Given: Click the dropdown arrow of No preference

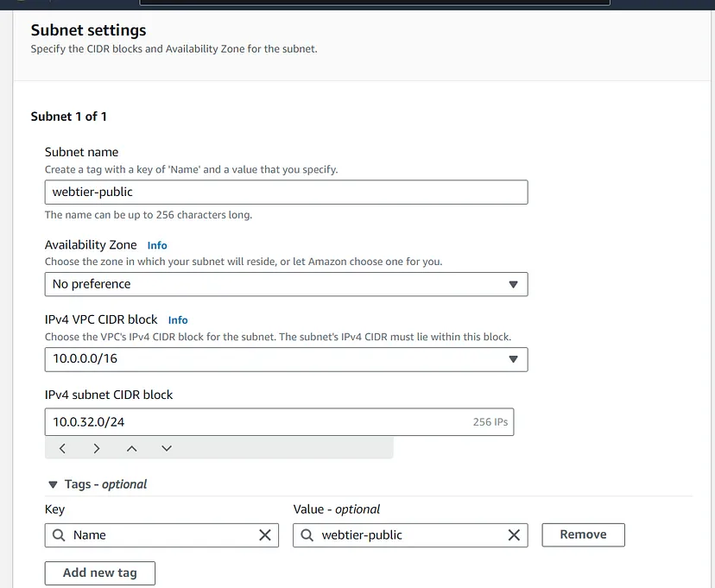Looking at the screenshot, I should pyautogui.click(x=513, y=284).
